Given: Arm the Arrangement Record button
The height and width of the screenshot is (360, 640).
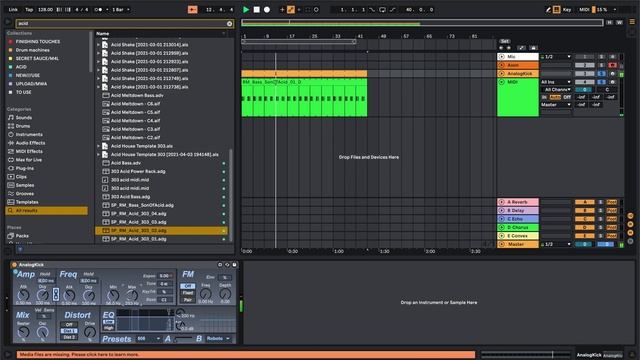Looking at the screenshot, I should pos(267,9).
